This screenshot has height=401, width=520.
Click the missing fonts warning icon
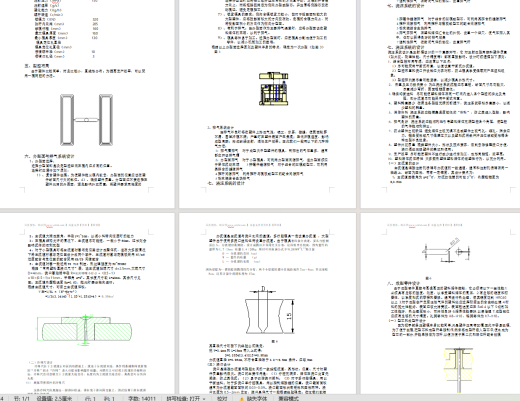242,399
